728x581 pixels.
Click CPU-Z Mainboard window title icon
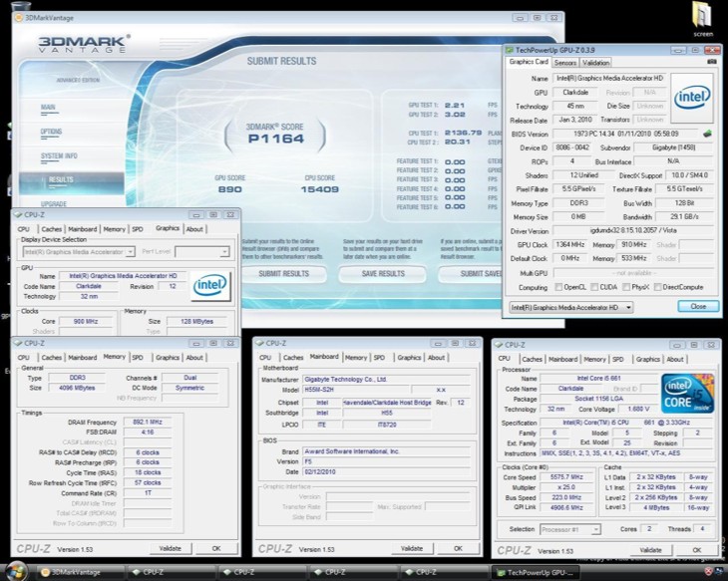point(260,344)
